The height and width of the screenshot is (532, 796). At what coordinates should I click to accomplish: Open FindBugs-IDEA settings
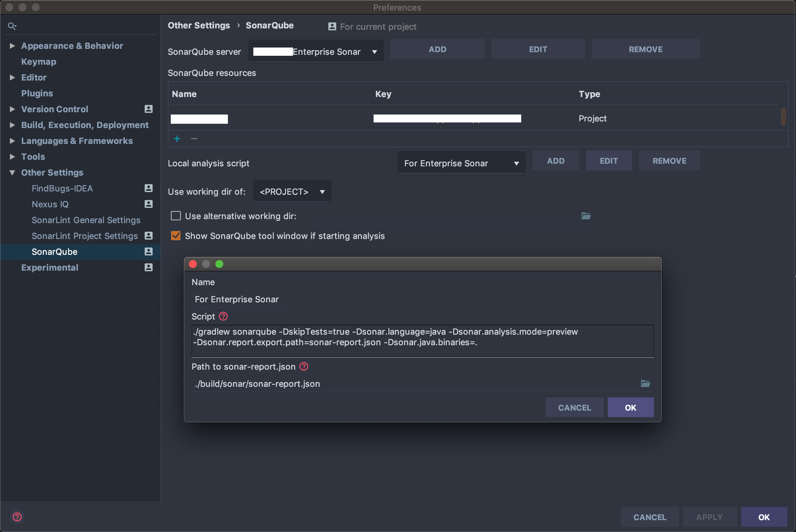62,188
